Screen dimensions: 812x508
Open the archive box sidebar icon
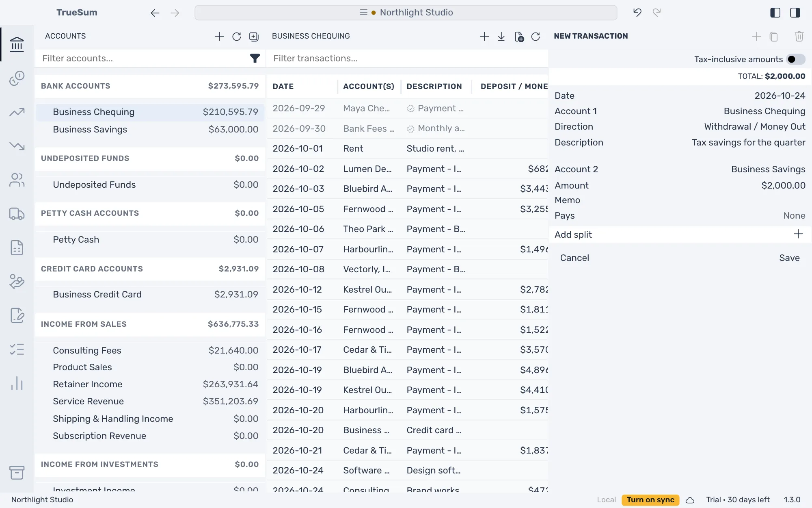17,472
